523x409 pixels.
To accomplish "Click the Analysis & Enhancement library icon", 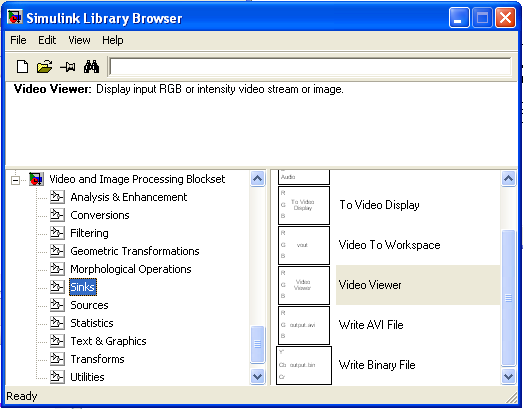I will click(x=57, y=197).
